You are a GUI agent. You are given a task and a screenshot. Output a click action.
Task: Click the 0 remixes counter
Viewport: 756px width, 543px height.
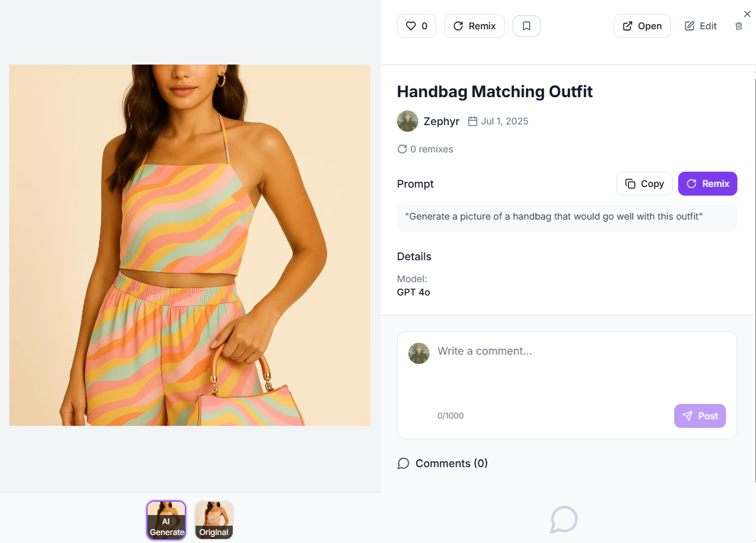click(x=425, y=149)
